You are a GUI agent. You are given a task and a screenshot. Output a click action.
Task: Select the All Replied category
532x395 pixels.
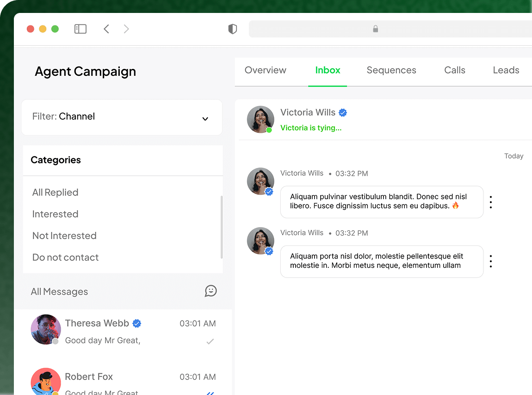pyautogui.click(x=56, y=192)
